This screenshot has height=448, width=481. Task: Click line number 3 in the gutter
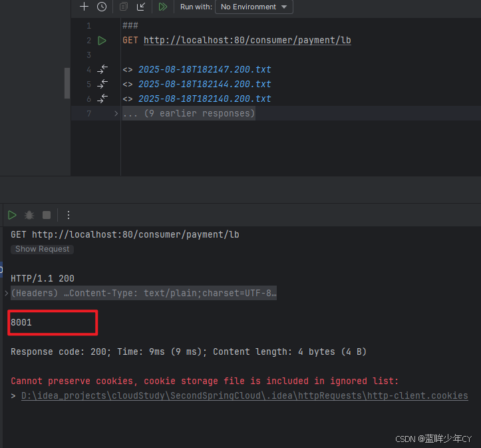(x=88, y=55)
